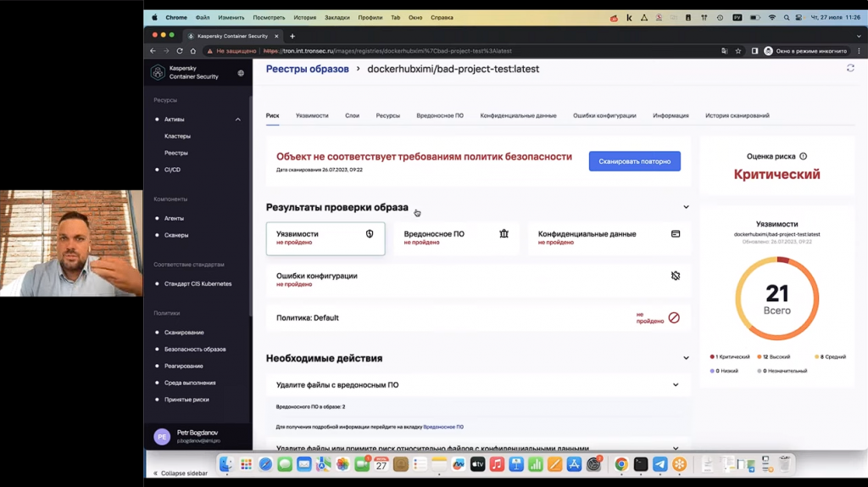Open Принятые риски in sidebar
Viewport: 868px width, 487px height.
coord(186,400)
